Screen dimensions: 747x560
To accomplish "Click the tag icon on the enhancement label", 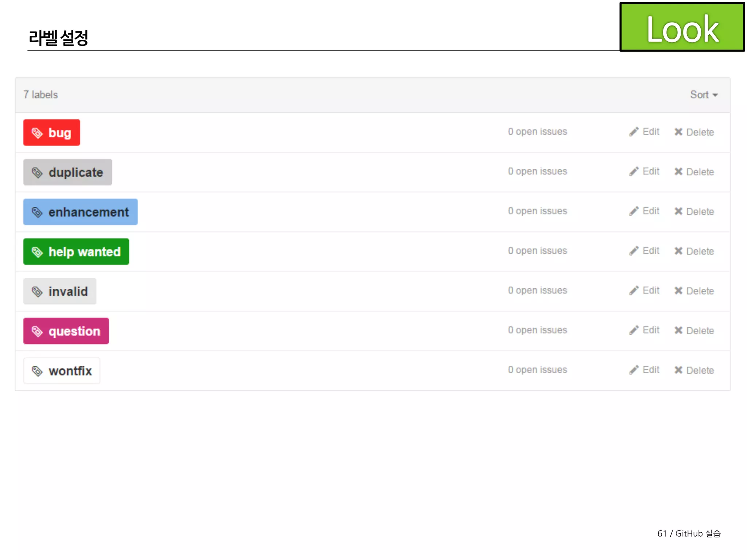I will pos(37,212).
